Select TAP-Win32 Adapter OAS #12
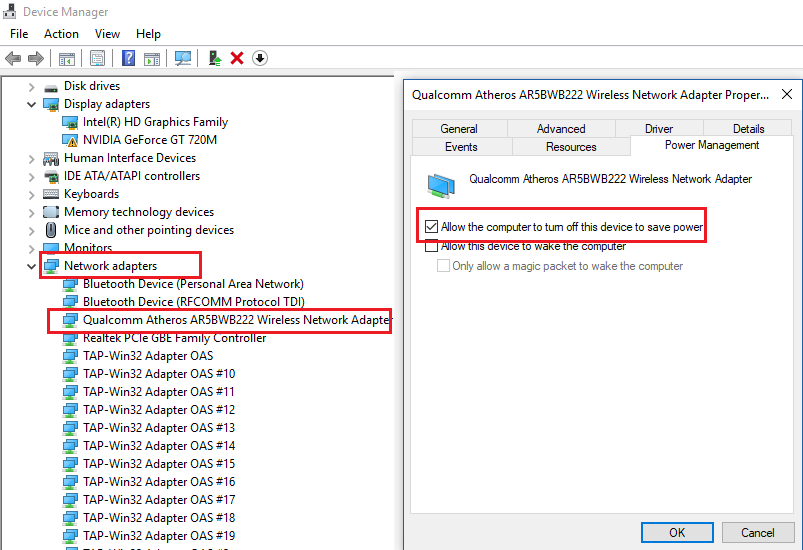 [159, 410]
